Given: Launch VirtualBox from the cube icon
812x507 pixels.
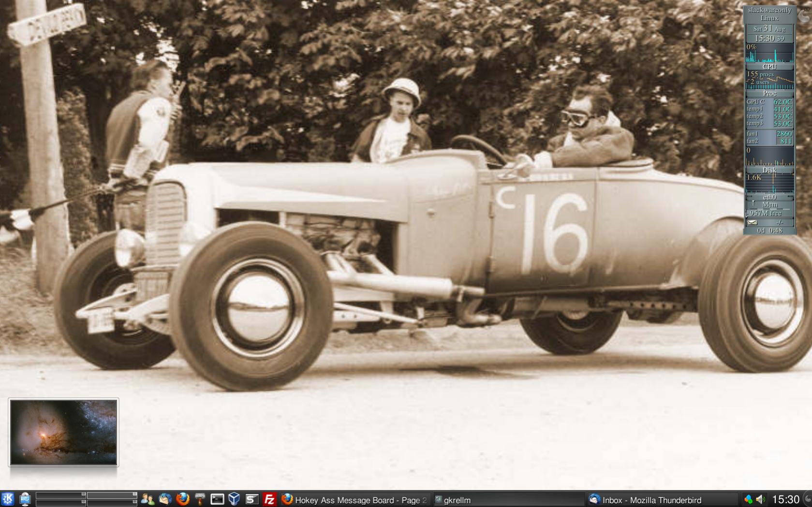Looking at the screenshot, I should tap(234, 499).
